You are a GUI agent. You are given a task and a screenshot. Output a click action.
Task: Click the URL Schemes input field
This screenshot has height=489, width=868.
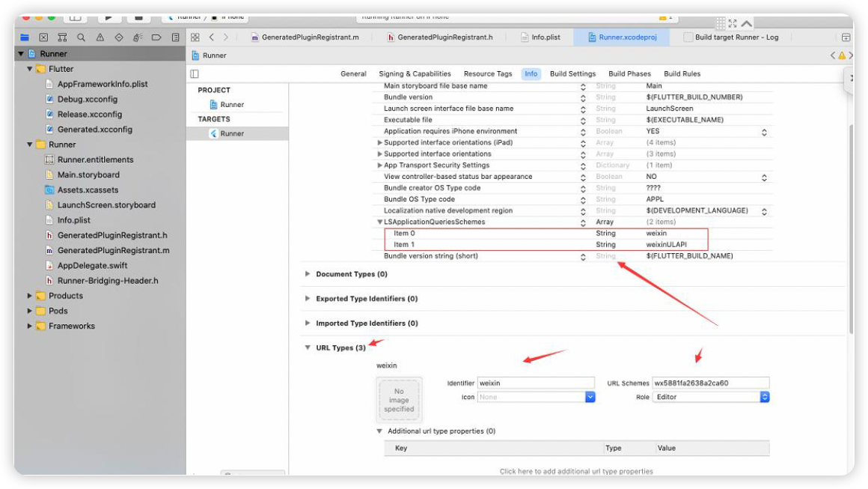click(x=710, y=383)
